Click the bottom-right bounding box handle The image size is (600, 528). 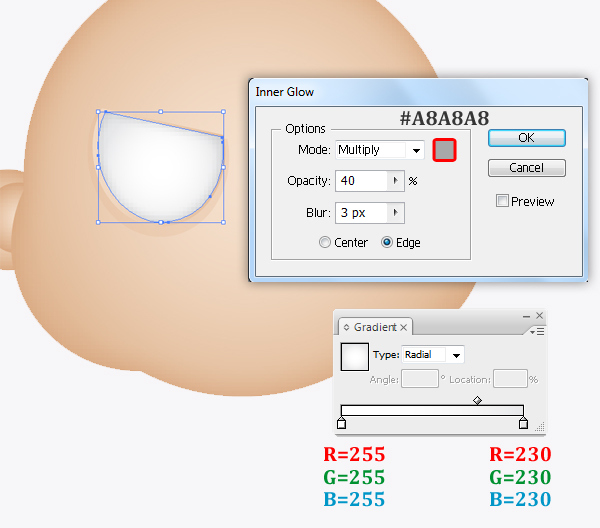(223, 222)
